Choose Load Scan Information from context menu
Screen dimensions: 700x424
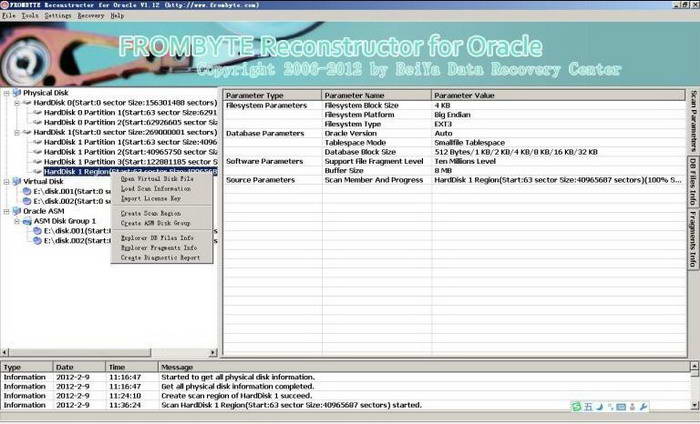coord(156,189)
